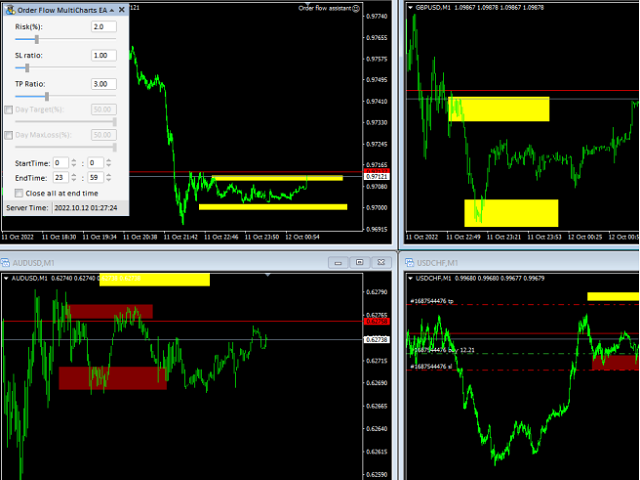Select the #1687544476 tp order line label
The width and height of the screenshot is (640, 480).
(x=433, y=301)
